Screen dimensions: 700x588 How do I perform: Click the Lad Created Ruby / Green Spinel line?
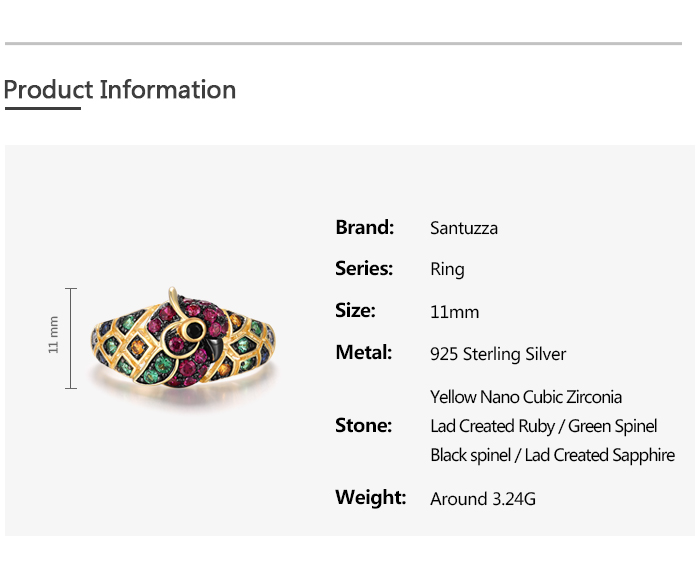point(543,426)
